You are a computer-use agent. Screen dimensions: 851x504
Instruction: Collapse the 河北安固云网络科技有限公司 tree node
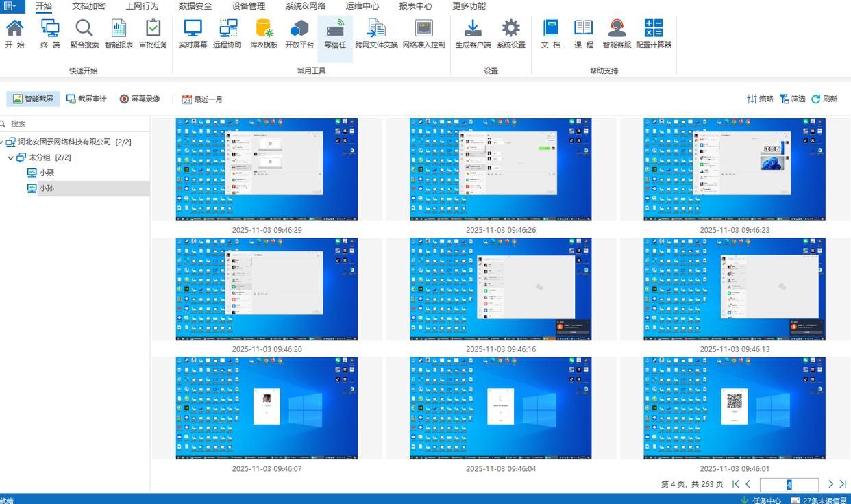point(2,142)
